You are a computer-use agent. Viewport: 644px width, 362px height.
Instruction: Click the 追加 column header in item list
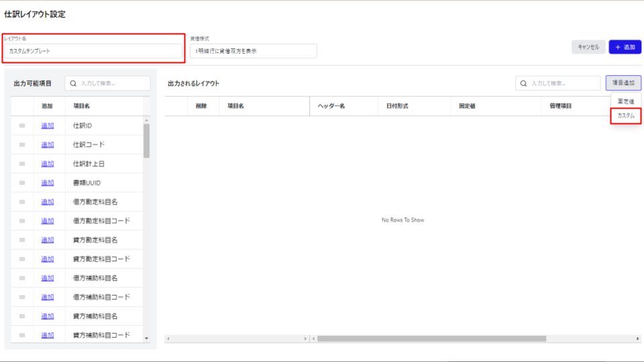point(47,106)
